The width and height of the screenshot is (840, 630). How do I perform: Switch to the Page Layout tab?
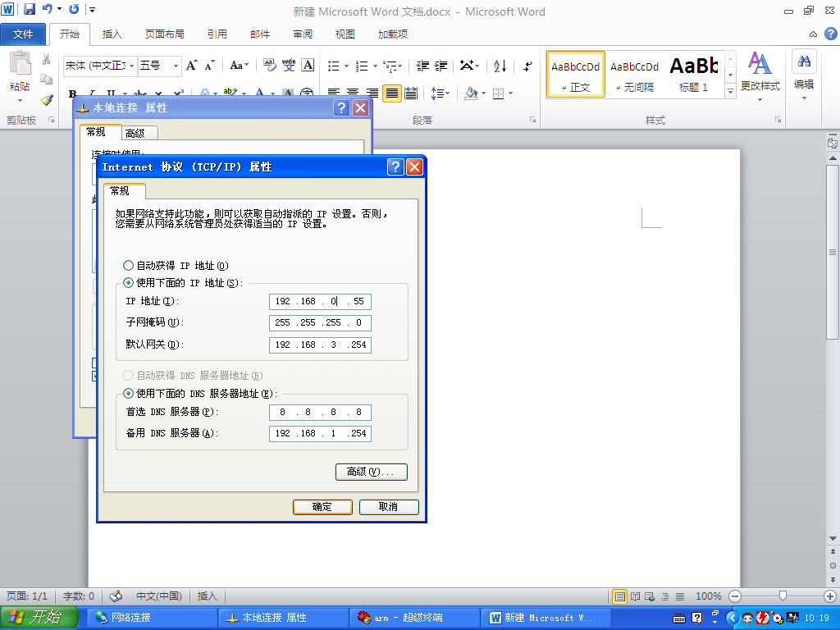tap(164, 34)
